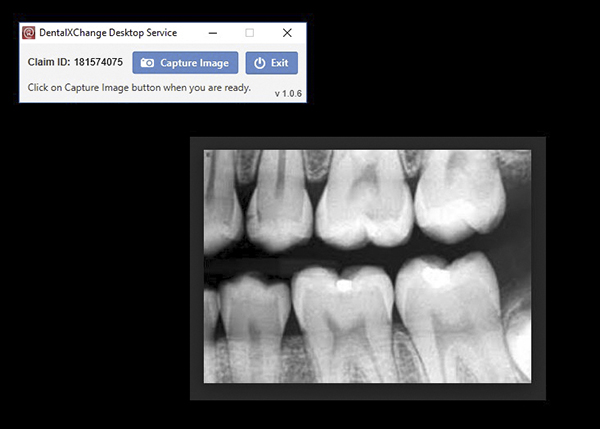Click the DentalXChange app icon in title bar
600x429 pixels.
[30, 33]
